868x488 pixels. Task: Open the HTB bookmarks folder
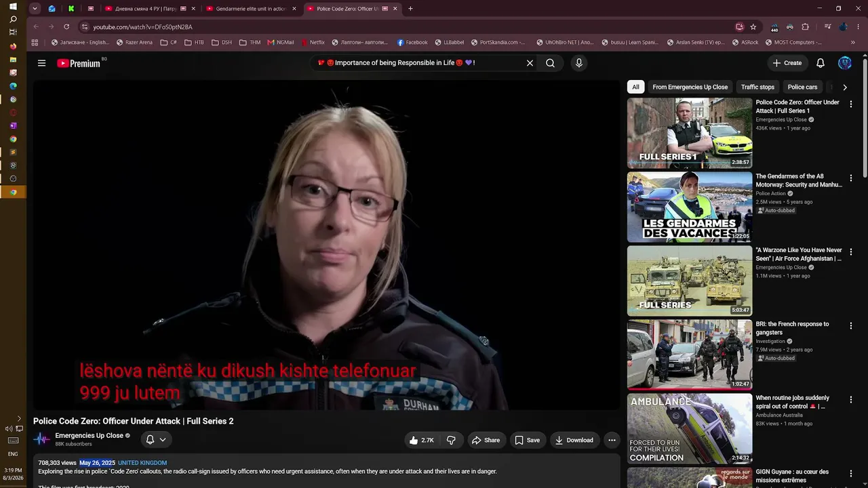pyautogui.click(x=193, y=42)
